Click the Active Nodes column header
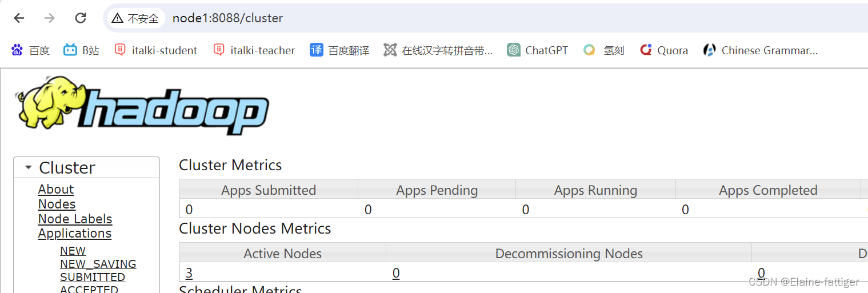This screenshot has width=868, height=293. [283, 254]
